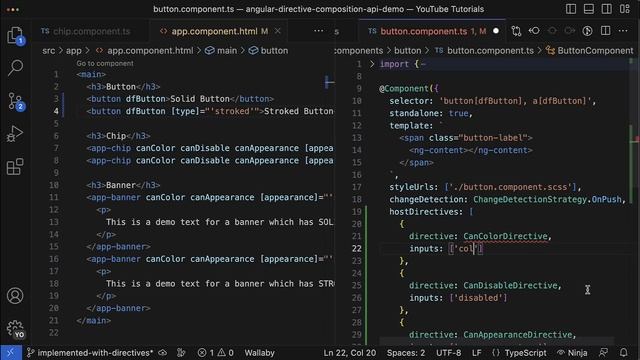Select 'src' in left breadcrumb
The width and height of the screenshot is (640, 360).
click(x=48, y=51)
